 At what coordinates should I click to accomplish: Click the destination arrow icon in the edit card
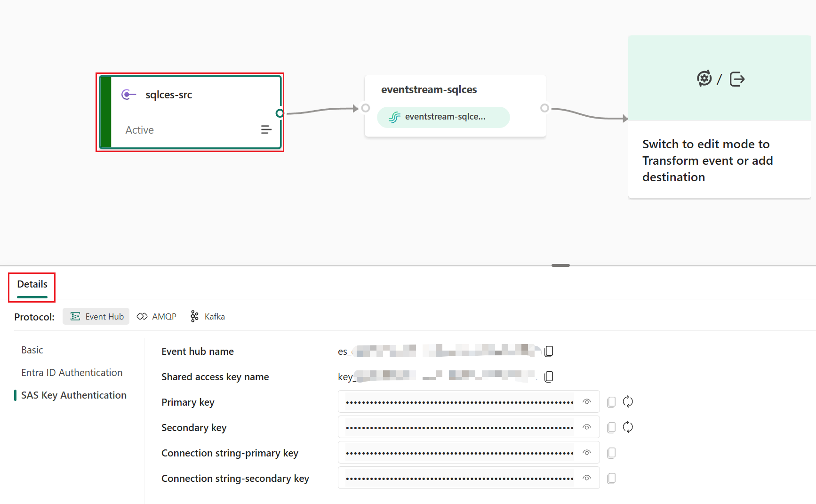[x=737, y=79]
